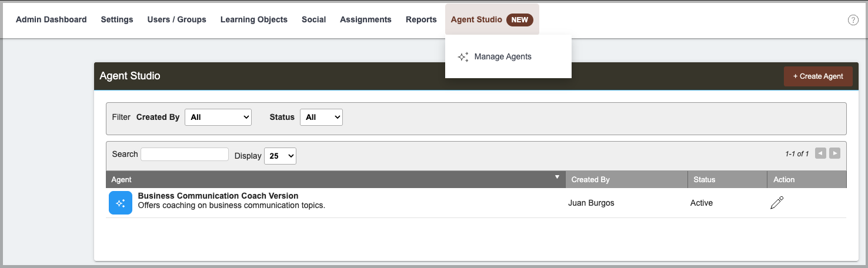
Task: Click the sparkle icon beside Manage Agents
Action: pos(463,57)
